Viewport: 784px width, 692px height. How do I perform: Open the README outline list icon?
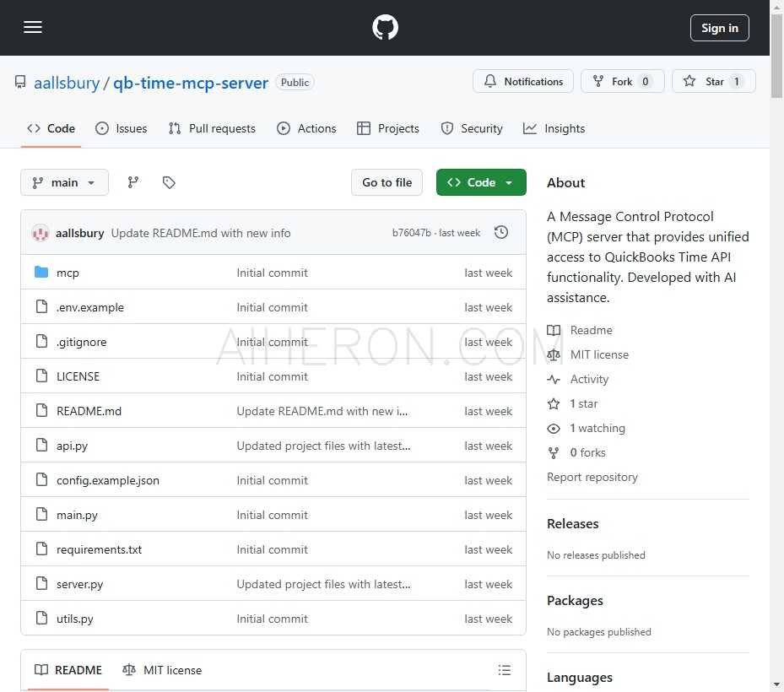tap(505, 670)
